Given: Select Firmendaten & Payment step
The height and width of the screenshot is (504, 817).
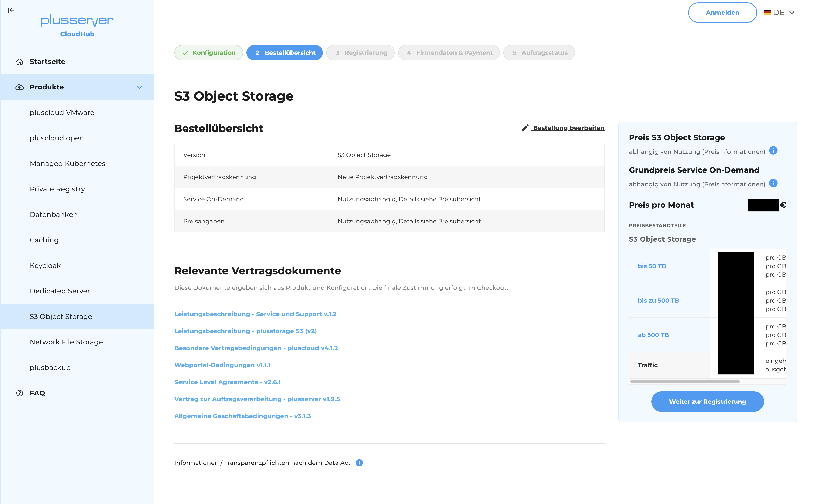Looking at the screenshot, I should [449, 53].
